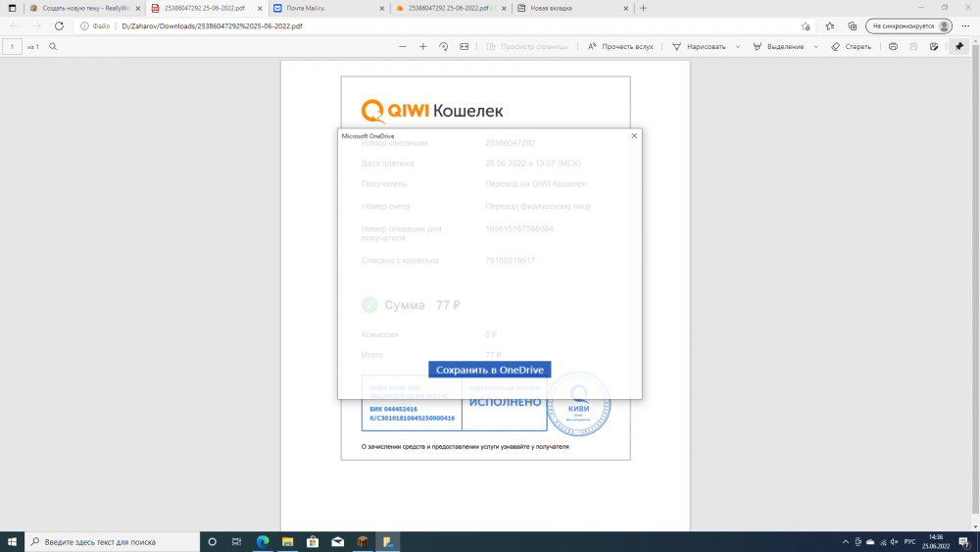The image size is (980, 552).
Task: Activate the 'Нарисовать' draw tool
Action: pos(699,46)
